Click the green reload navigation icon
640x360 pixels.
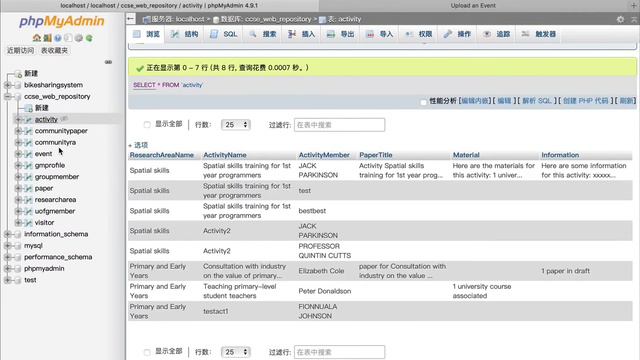click(x=89, y=38)
